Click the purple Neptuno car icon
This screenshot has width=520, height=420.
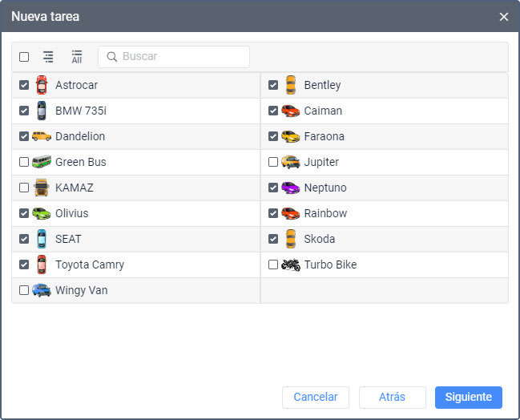(290, 188)
